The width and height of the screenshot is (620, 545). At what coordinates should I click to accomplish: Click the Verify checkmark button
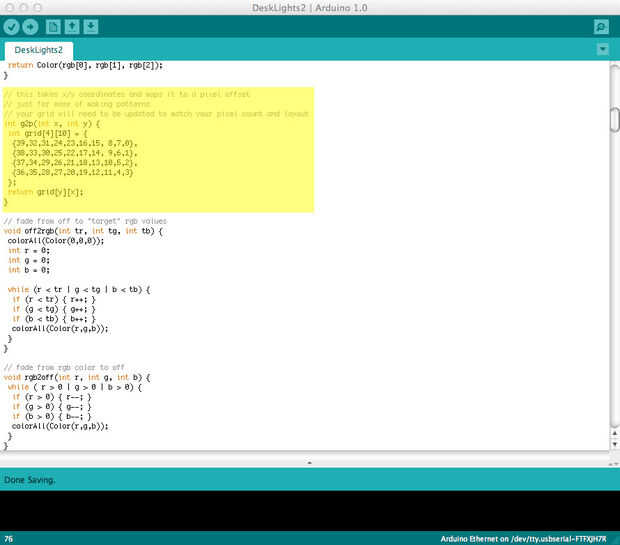click(x=11, y=27)
